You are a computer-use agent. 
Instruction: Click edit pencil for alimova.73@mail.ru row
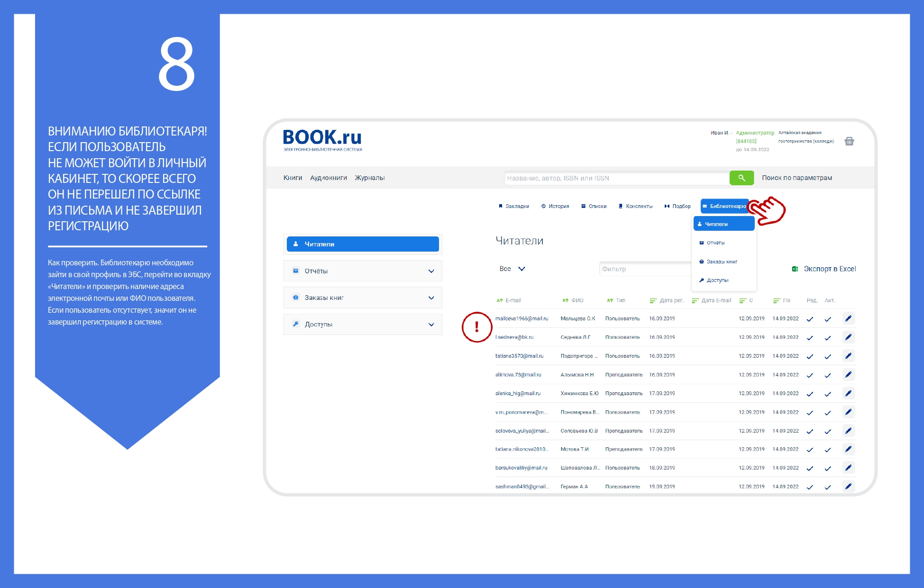[848, 375]
